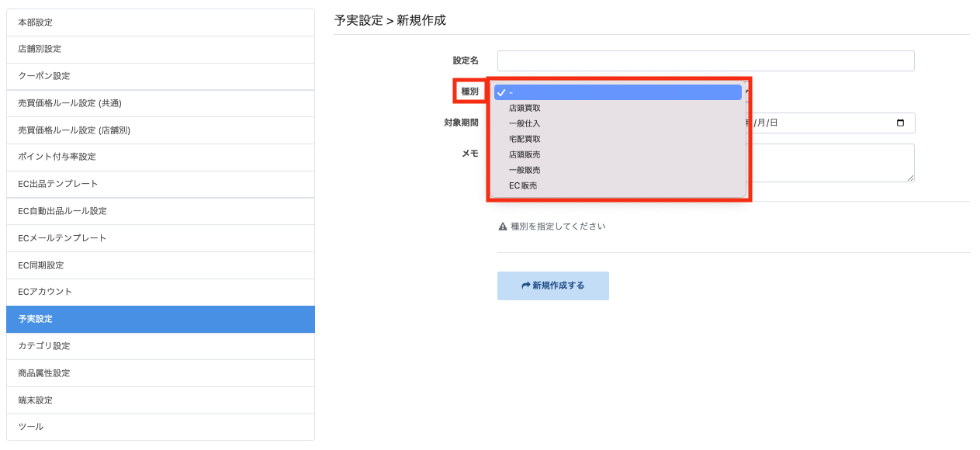Open 本部設定 in the sidebar

161,22
